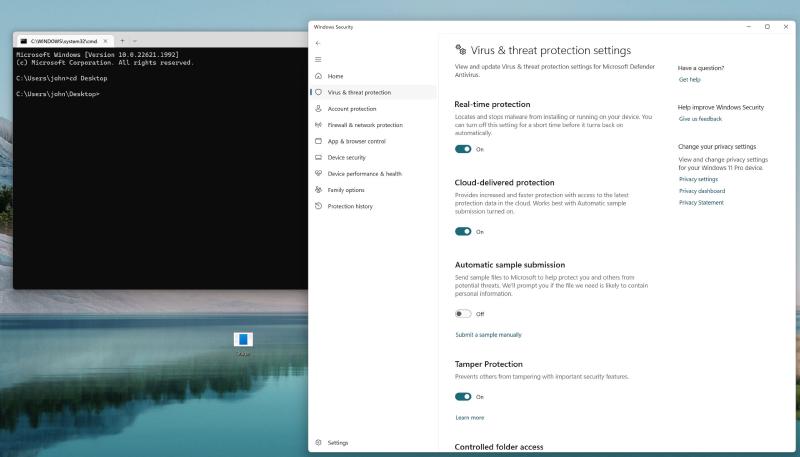Click the App & browser control icon

[x=318, y=141]
